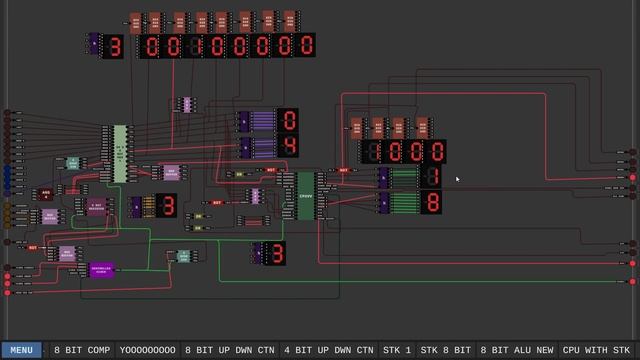The height and width of the screenshot is (360, 640).
Task: Select the teal chip right of the CONTROLLER chip
Action: pyautogui.click(x=184, y=256)
